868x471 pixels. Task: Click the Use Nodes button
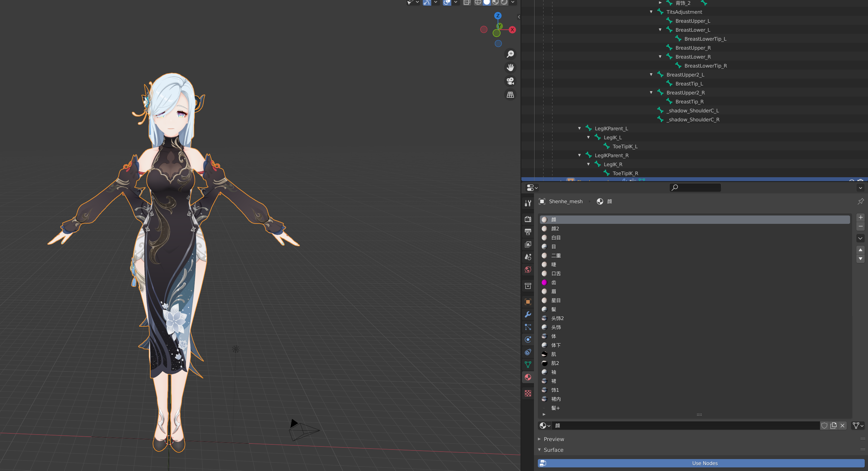(x=704, y=463)
